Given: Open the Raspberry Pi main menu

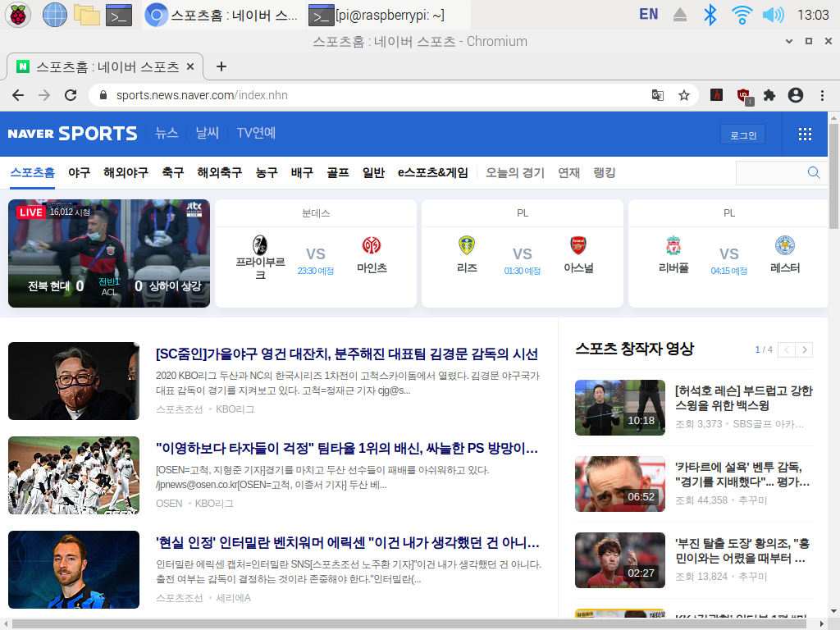Looking at the screenshot, I should (x=18, y=15).
